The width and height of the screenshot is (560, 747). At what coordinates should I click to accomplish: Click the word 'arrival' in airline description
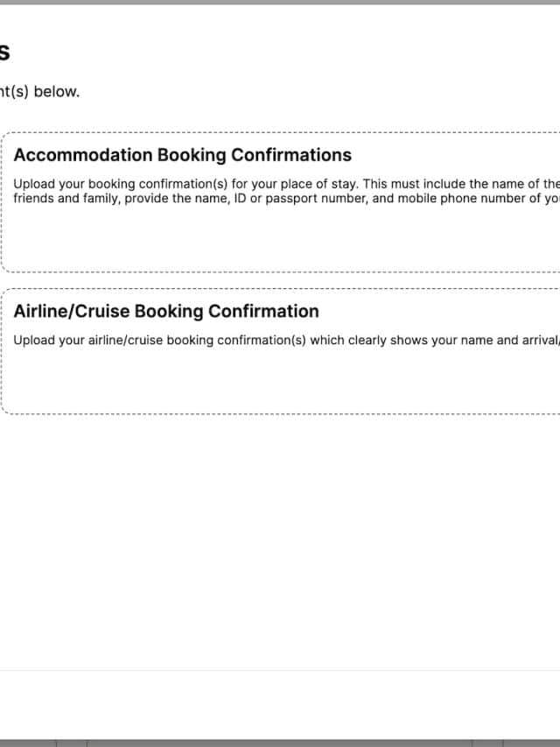point(535,340)
